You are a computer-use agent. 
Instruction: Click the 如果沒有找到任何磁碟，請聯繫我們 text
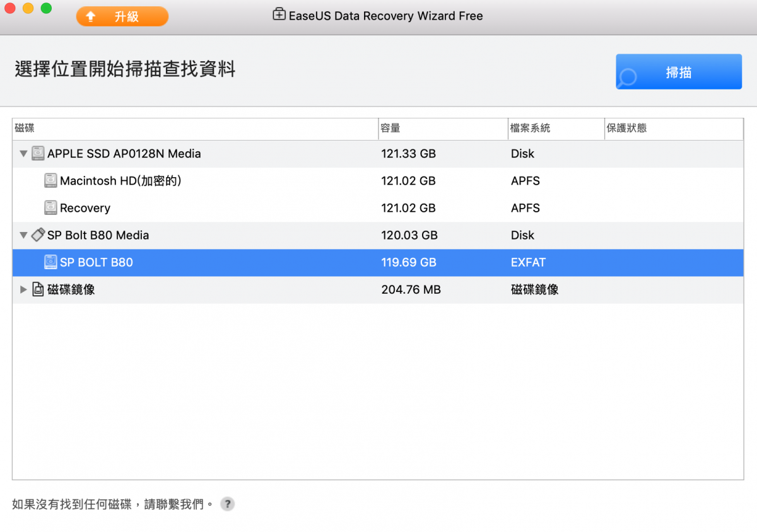point(113,504)
